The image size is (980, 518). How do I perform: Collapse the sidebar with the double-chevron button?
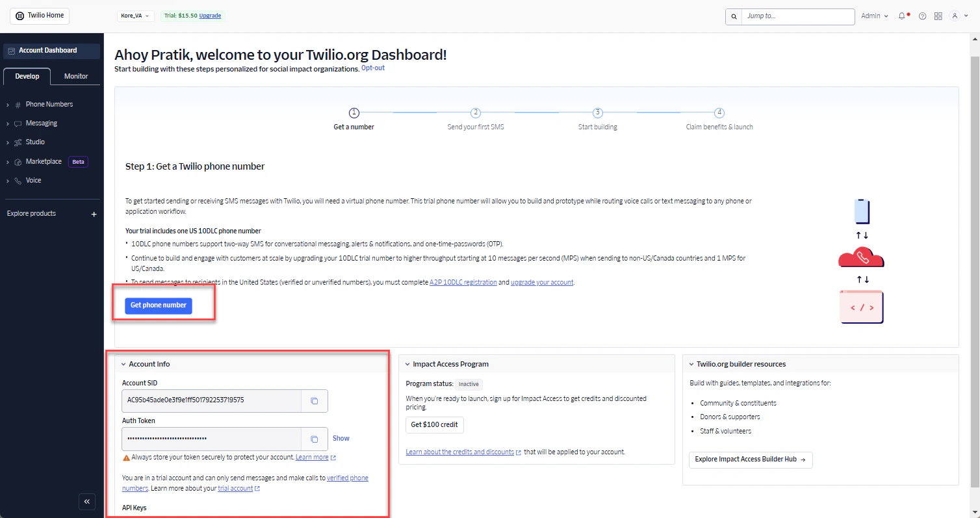[87, 501]
